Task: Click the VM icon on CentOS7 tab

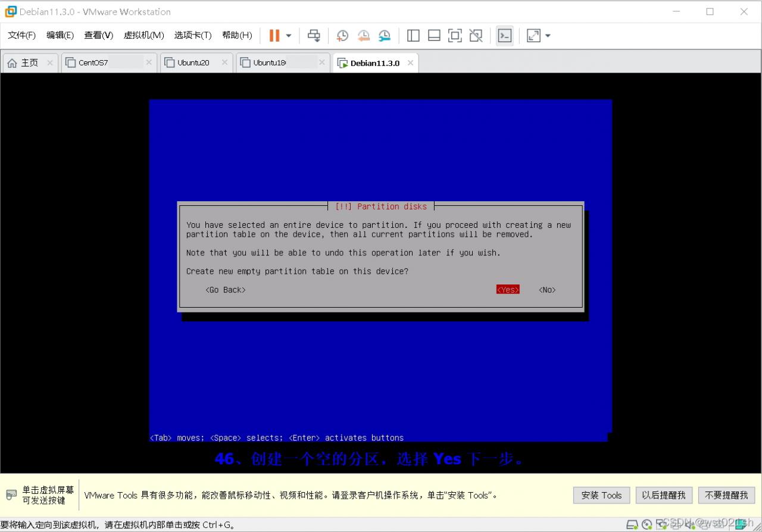Action: coord(71,62)
